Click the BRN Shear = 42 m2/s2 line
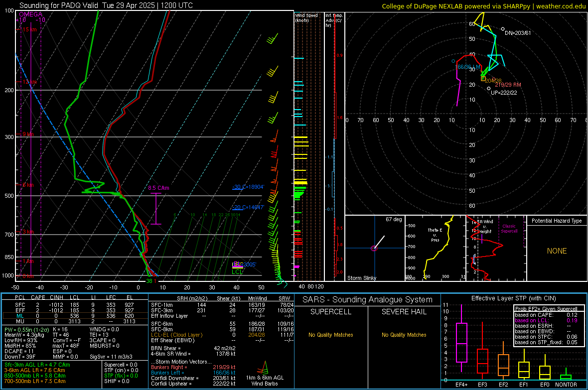This screenshot has width=588, height=390. (193, 348)
